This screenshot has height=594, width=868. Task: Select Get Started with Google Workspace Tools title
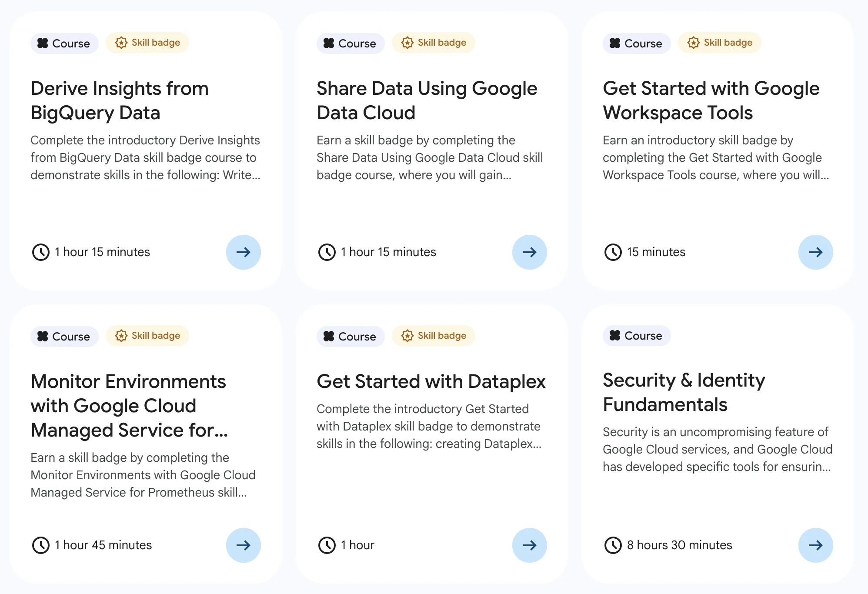(711, 100)
